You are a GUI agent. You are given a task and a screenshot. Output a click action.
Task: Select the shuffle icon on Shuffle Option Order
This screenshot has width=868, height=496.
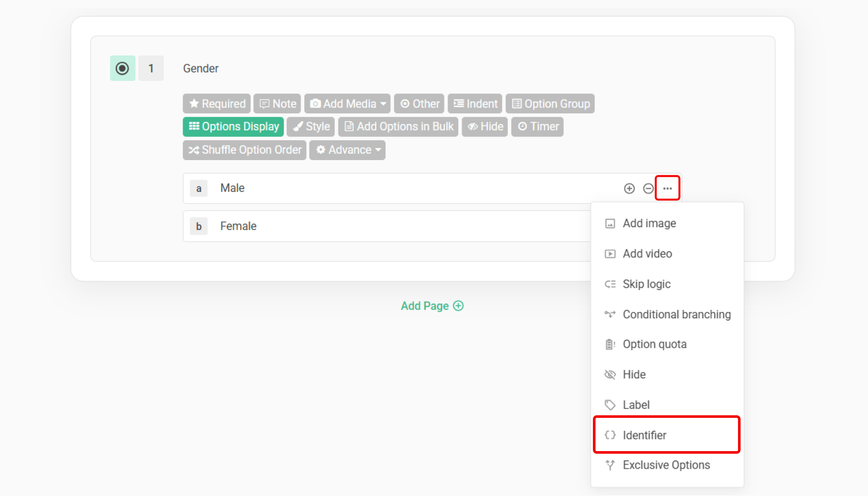coord(194,150)
